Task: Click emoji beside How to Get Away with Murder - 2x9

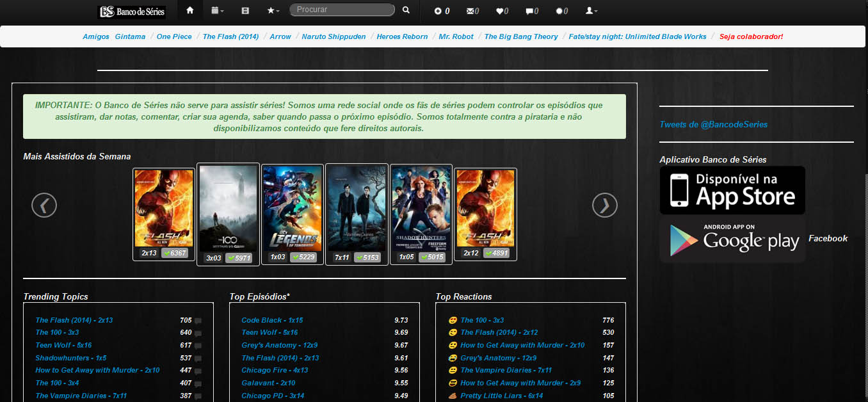Action: [453, 383]
